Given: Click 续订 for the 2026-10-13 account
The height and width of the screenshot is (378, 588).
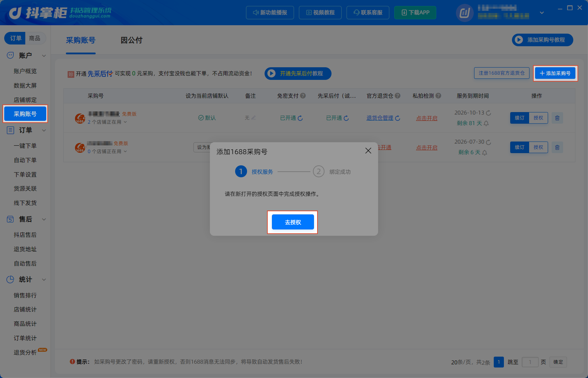Looking at the screenshot, I should 520,118.
